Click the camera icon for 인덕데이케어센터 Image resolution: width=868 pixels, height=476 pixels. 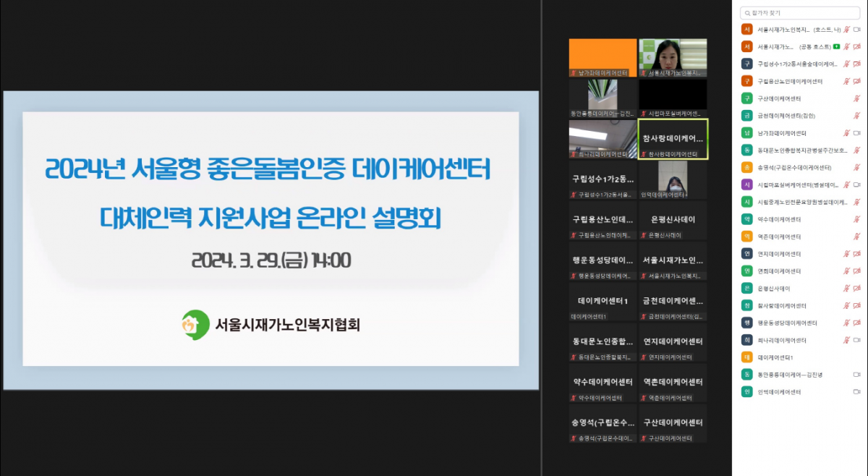coord(856,391)
